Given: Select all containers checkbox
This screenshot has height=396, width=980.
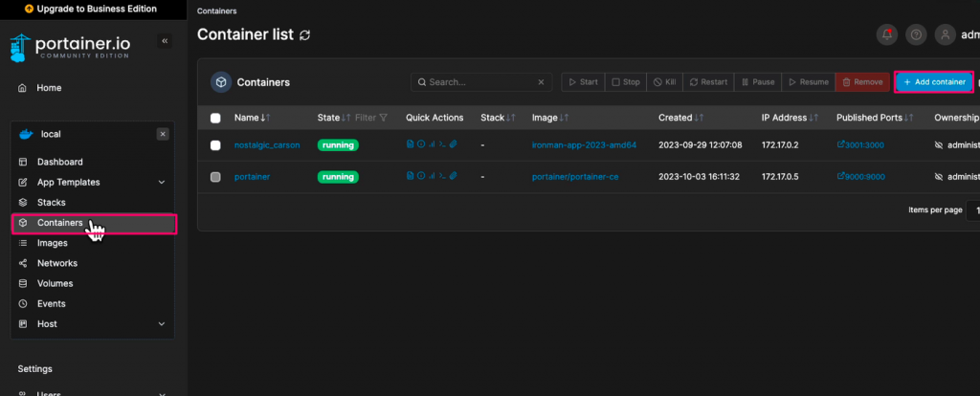Looking at the screenshot, I should tap(215, 118).
